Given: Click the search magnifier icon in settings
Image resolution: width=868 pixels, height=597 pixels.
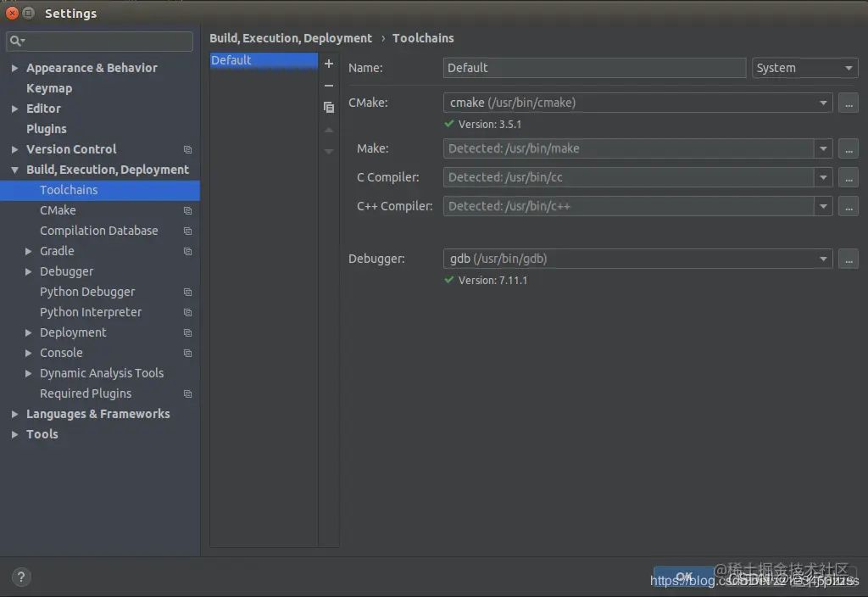Looking at the screenshot, I should (17, 41).
